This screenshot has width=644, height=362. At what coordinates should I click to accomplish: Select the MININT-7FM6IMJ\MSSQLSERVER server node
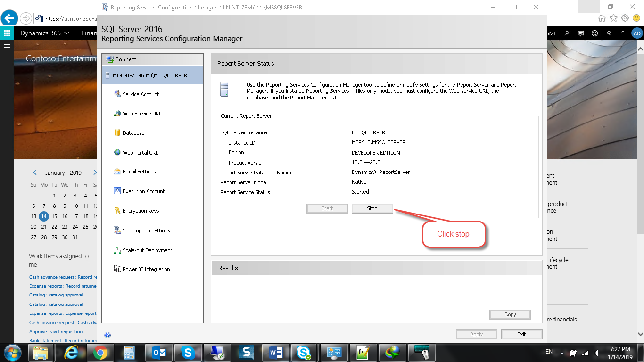[x=152, y=75]
